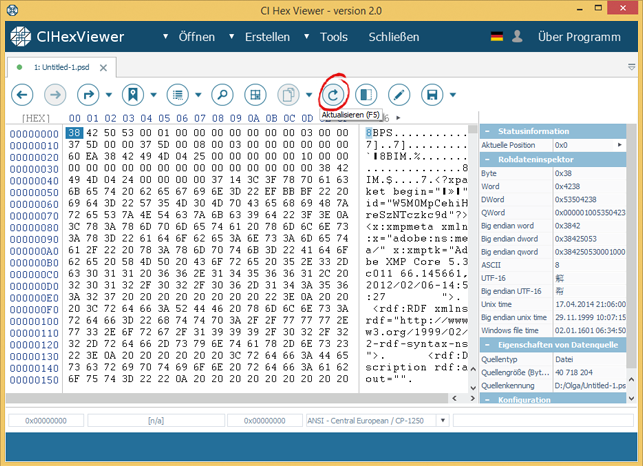
Task: Click the list view icon
Action: pos(178,95)
